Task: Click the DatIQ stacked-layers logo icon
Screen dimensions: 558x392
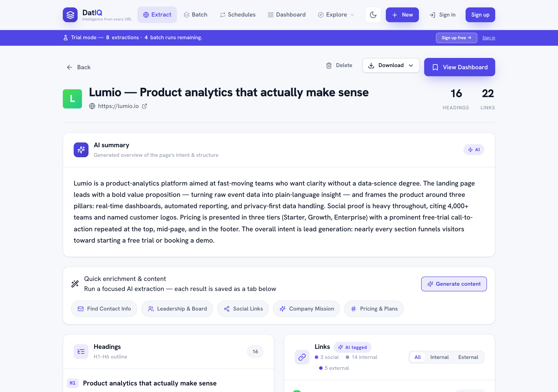Action: (x=70, y=15)
